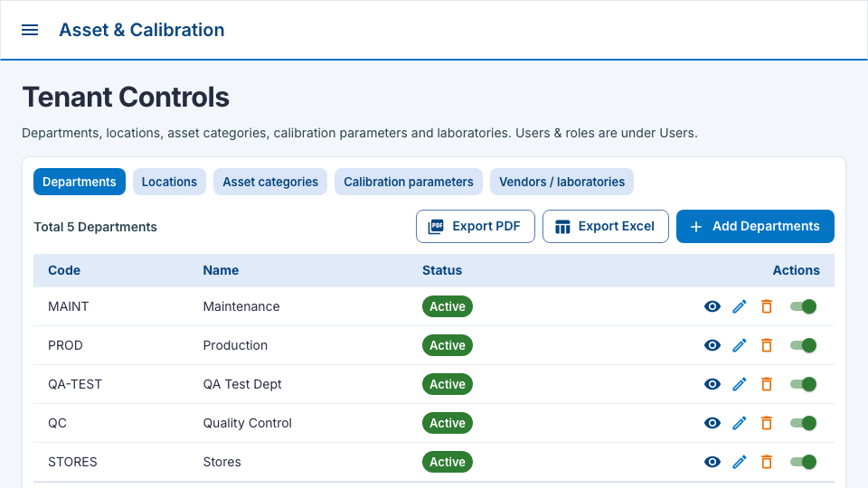Viewport: 868px width, 488px height.
Task: View the QC department details
Action: [712, 423]
